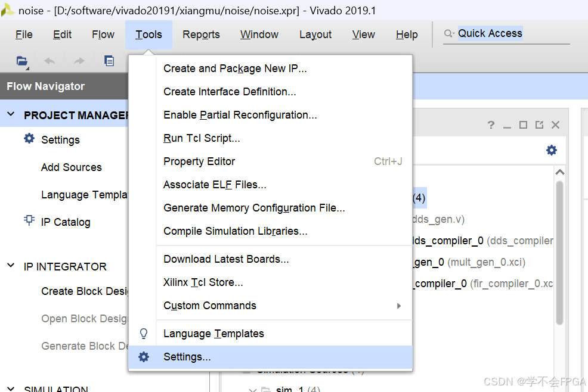Open the Reports menu
The height and width of the screenshot is (392, 588).
click(201, 35)
